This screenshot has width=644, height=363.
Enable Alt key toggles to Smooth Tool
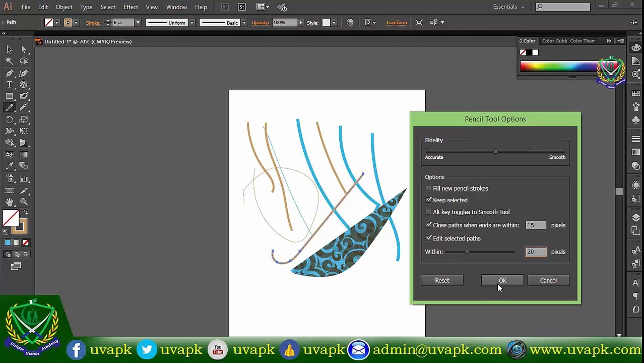[429, 212]
